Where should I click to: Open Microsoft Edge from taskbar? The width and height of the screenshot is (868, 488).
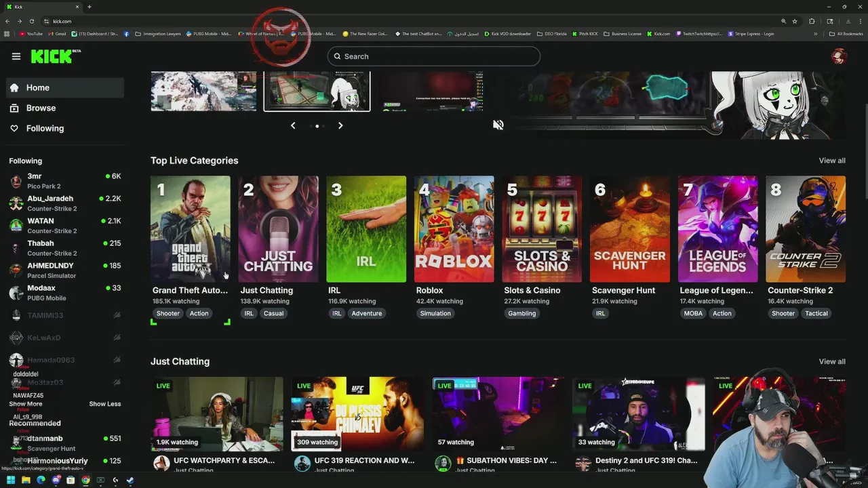click(41, 480)
